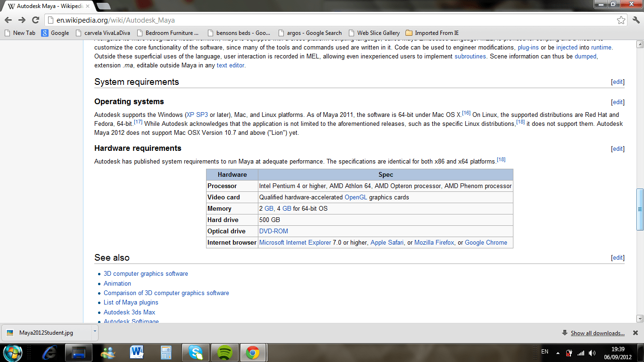Open the OpenGL link in the table
The image size is (644, 362).
(356, 197)
